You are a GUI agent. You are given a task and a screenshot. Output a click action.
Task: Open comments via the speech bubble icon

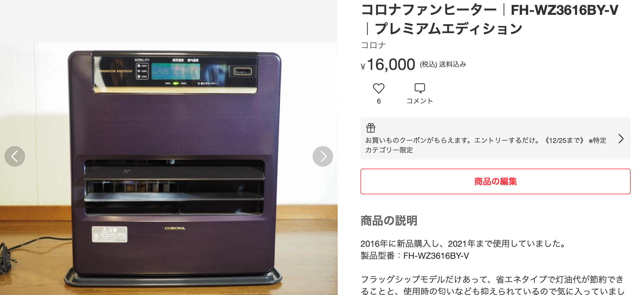(420, 88)
